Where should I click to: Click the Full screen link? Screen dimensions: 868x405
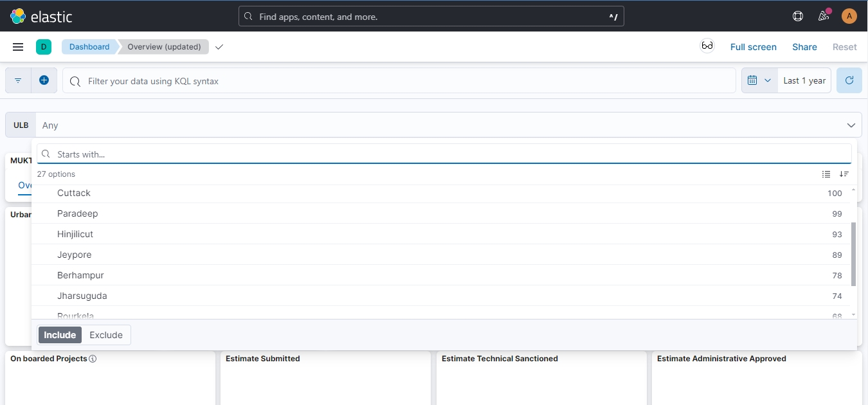753,47
